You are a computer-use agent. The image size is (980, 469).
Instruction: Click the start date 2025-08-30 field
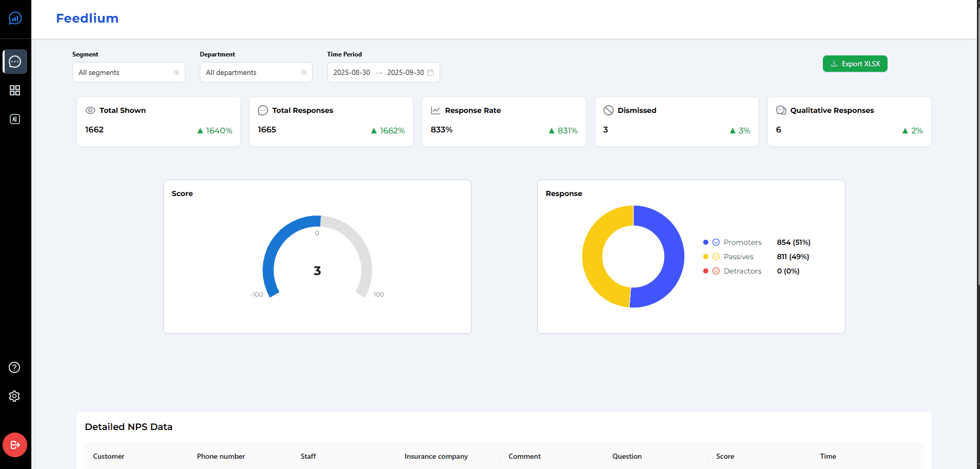point(352,72)
